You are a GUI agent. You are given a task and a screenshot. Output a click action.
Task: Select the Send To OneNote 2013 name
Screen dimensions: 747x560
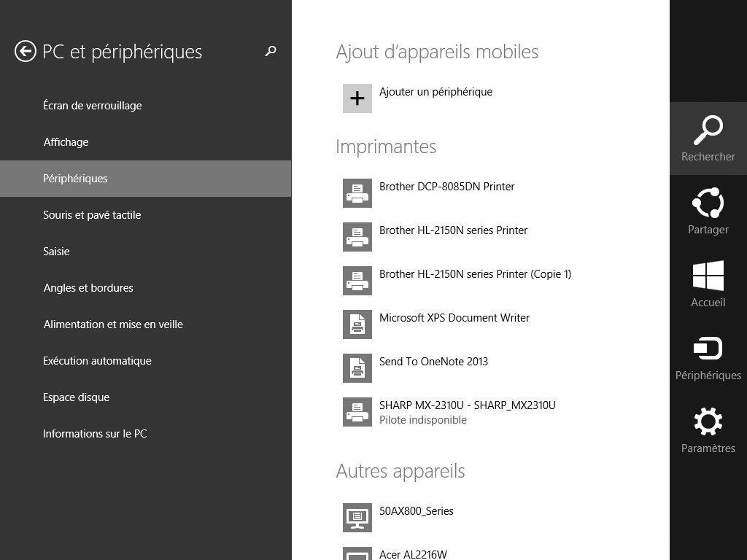[433, 362]
